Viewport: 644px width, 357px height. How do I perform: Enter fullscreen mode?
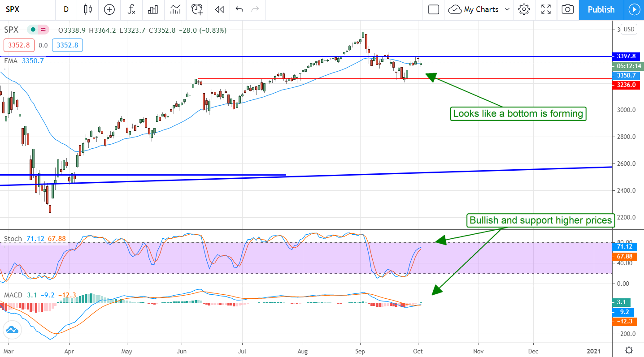[x=546, y=9]
